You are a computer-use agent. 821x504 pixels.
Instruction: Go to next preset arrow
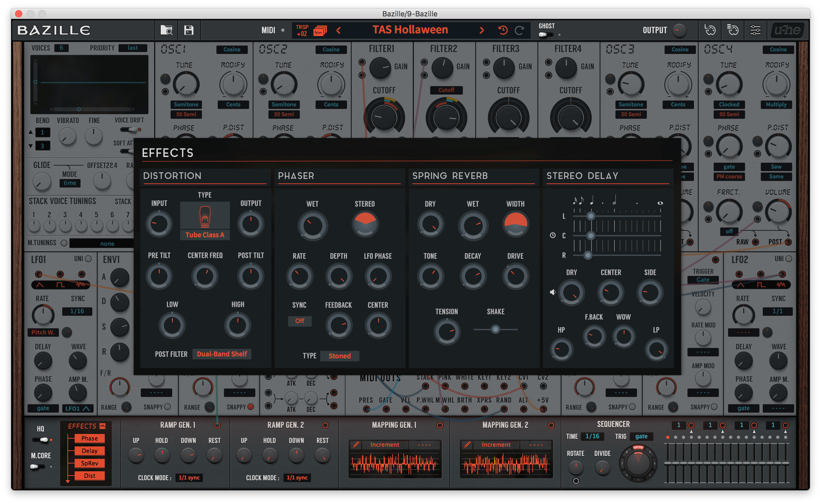pos(481,30)
